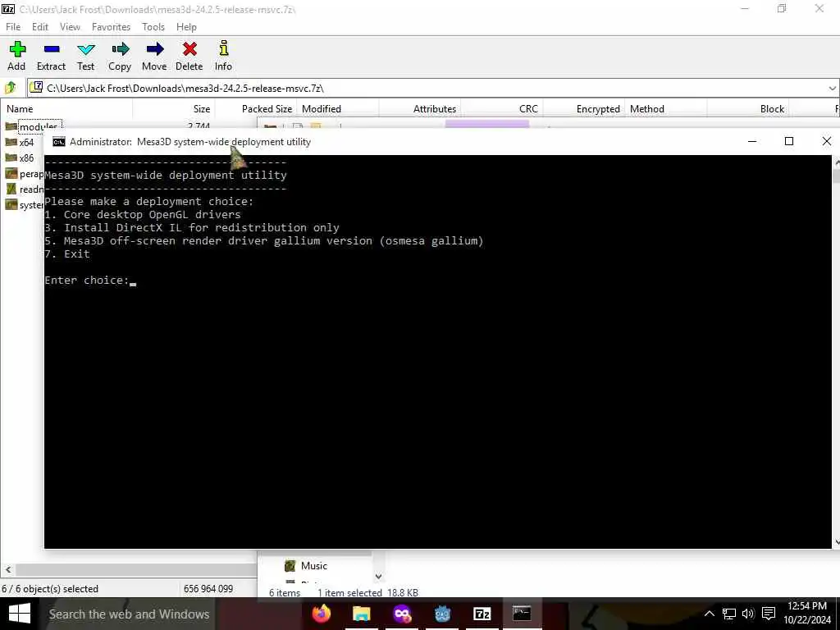
Task: Click the 7-Zip window title bar icon
Action: [x=8, y=9]
